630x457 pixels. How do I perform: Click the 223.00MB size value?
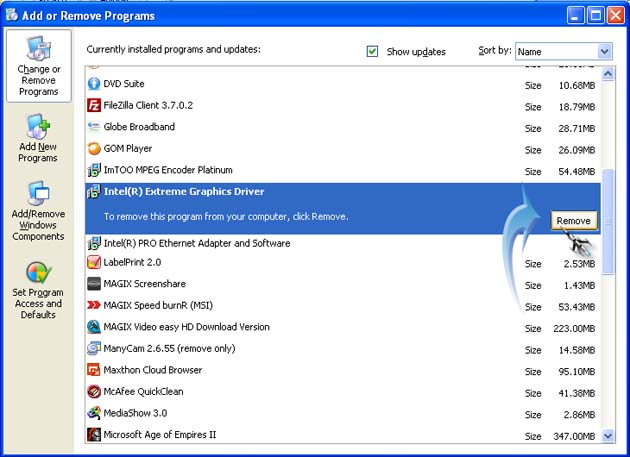click(574, 328)
